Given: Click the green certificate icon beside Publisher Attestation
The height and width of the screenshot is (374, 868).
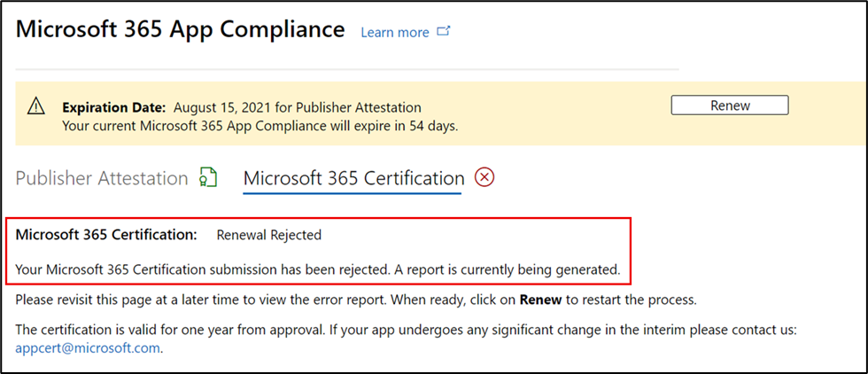Looking at the screenshot, I should (208, 178).
